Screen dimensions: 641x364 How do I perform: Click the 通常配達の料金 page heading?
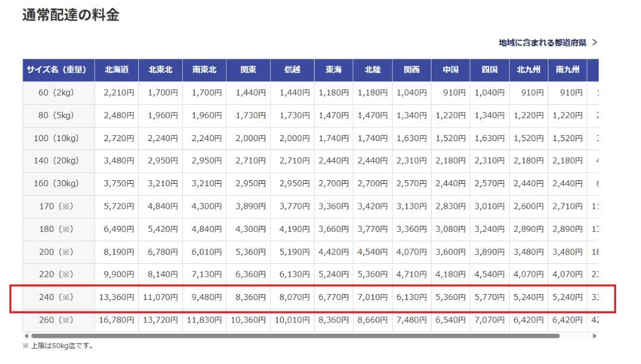[x=71, y=15]
